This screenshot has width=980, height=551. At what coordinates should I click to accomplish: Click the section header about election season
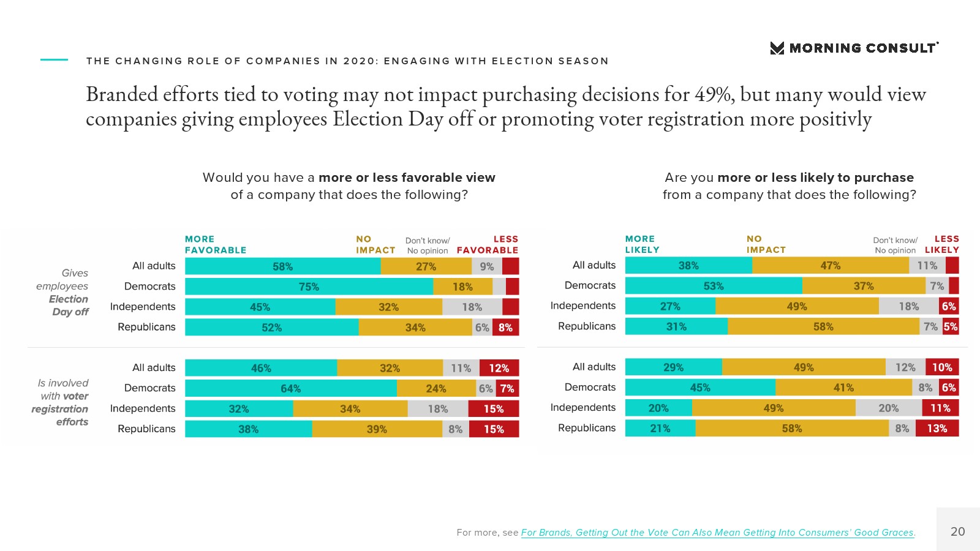click(x=347, y=61)
